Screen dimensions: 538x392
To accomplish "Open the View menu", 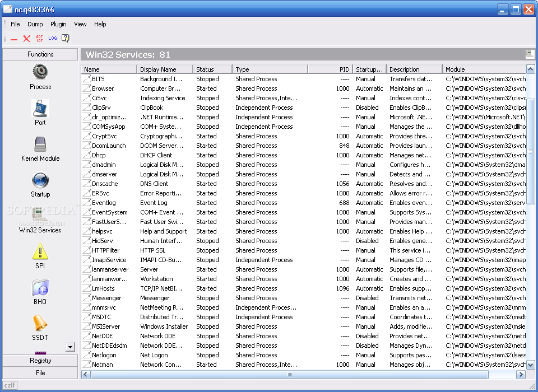I will [80, 24].
